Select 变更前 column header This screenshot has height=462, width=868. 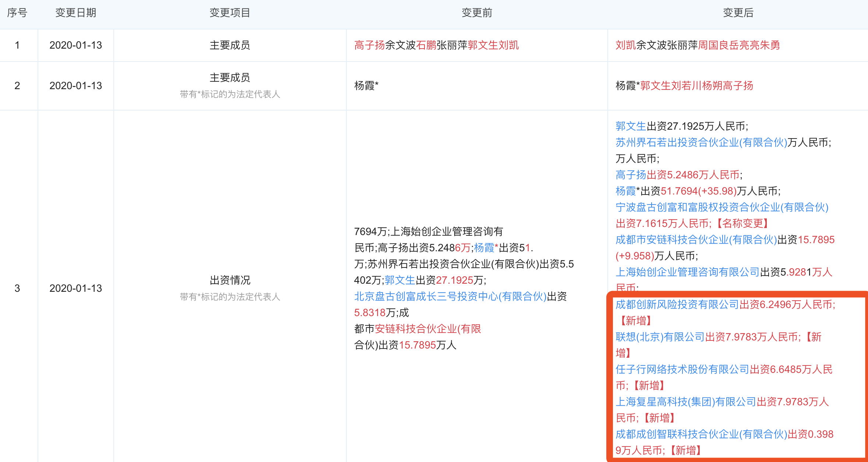pyautogui.click(x=477, y=13)
